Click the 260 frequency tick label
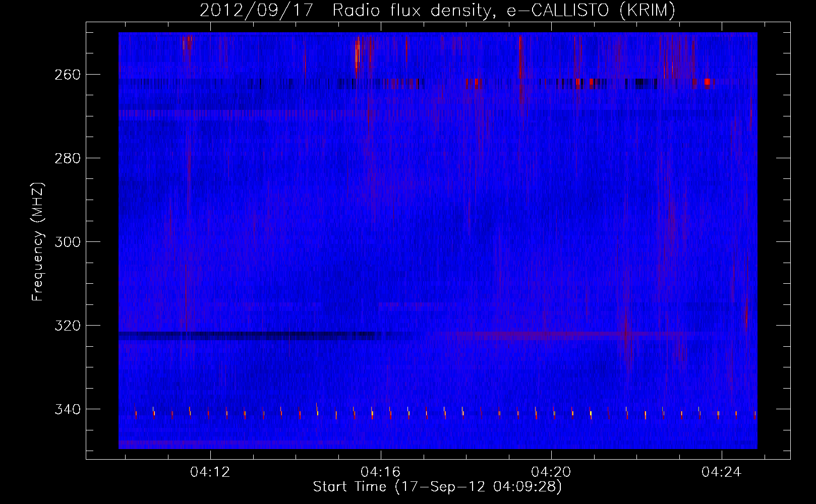The width and height of the screenshot is (816, 504). click(x=67, y=75)
